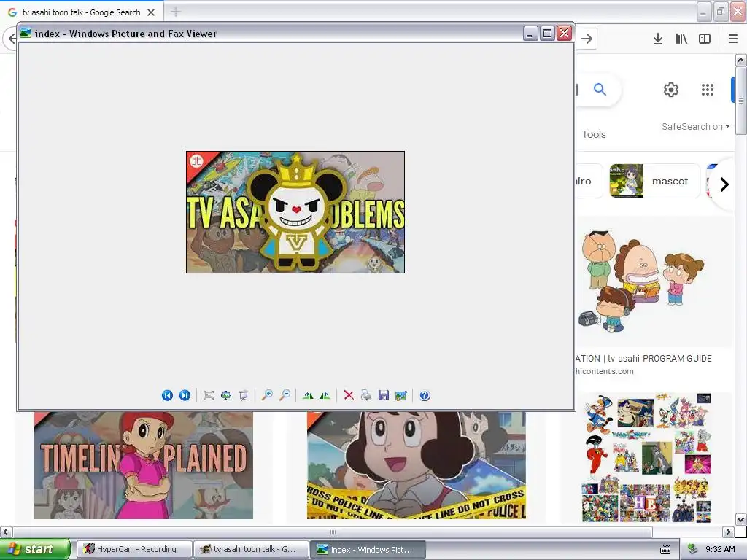
Task: Rotate image clockwise
Action: click(x=308, y=395)
